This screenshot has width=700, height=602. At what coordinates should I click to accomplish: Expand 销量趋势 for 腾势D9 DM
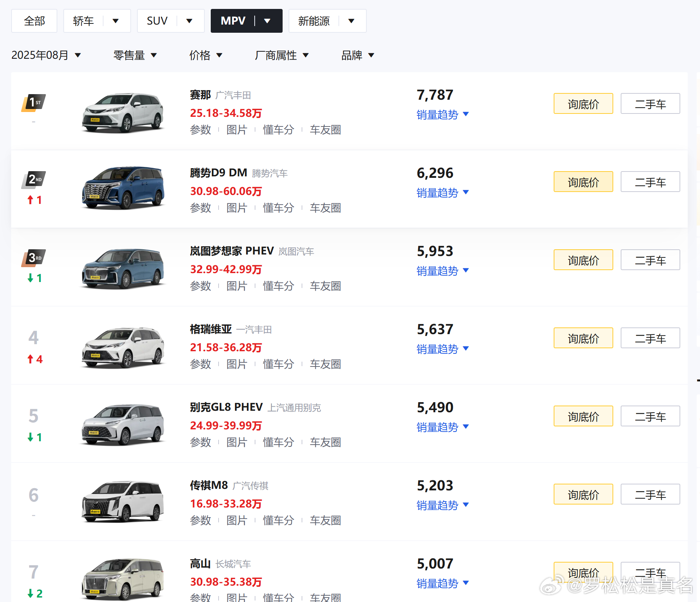click(x=442, y=193)
